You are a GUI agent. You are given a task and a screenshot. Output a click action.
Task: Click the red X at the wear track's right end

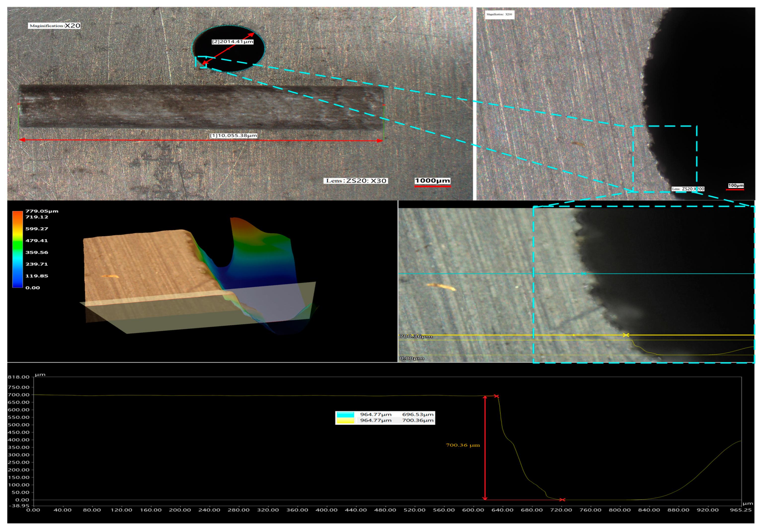pyautogui.click(x=384, y=105)
